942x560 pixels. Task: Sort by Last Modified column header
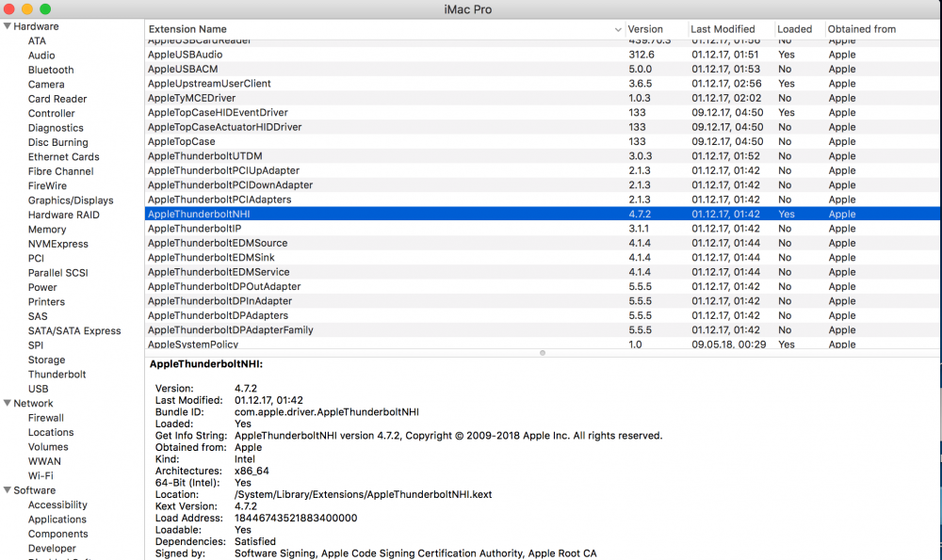[x=723, y=29]
